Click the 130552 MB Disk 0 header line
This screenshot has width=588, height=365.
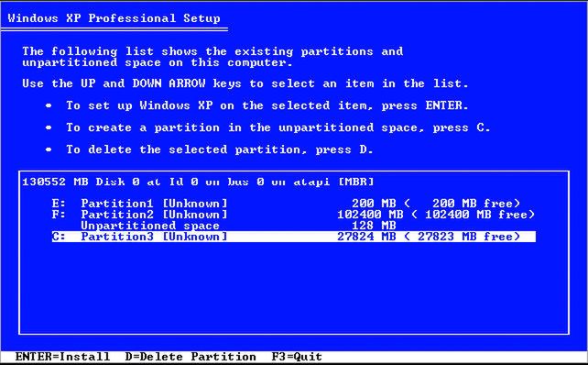[x=198, y=182]
